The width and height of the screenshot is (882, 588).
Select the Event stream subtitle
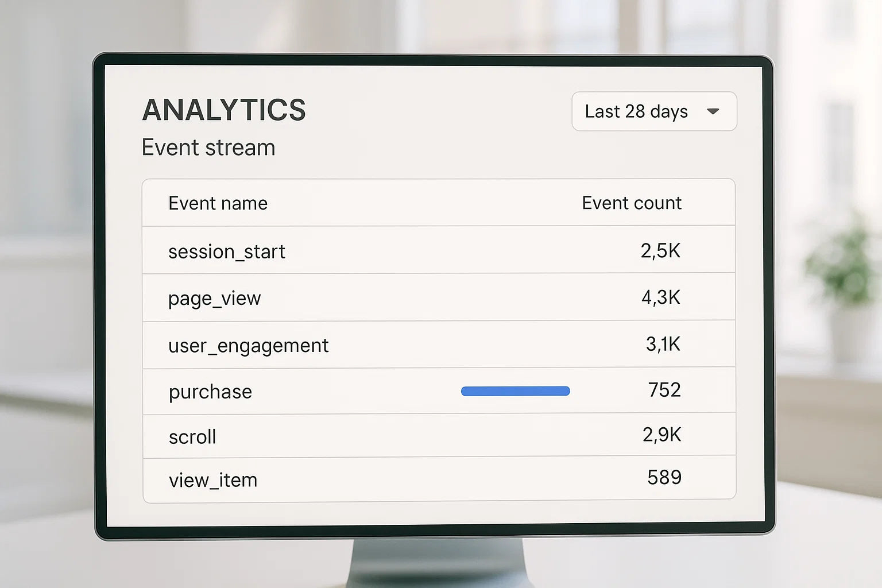click(208, 148)
